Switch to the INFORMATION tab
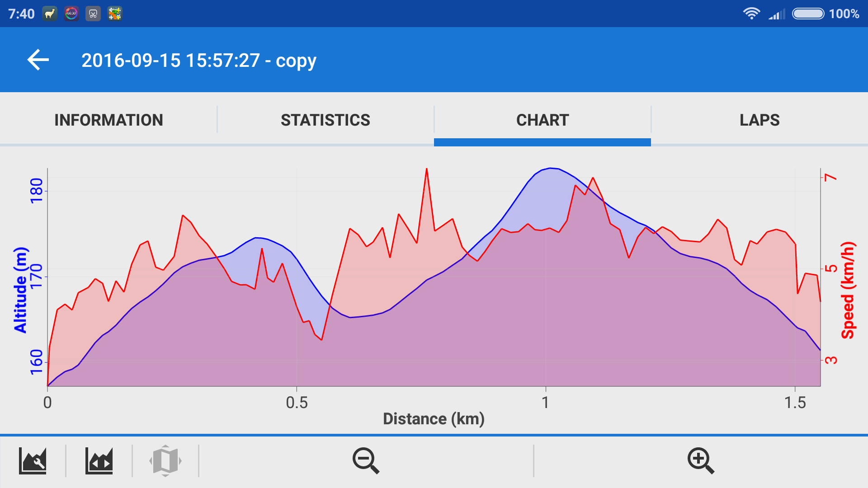Image resolution: width=868 pixels, height=488 pixels. point(108,120)
